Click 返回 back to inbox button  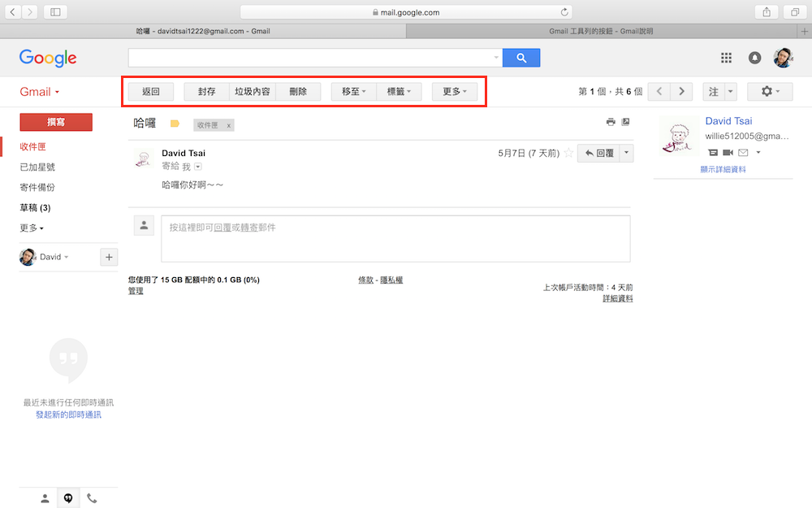(151, 92)
